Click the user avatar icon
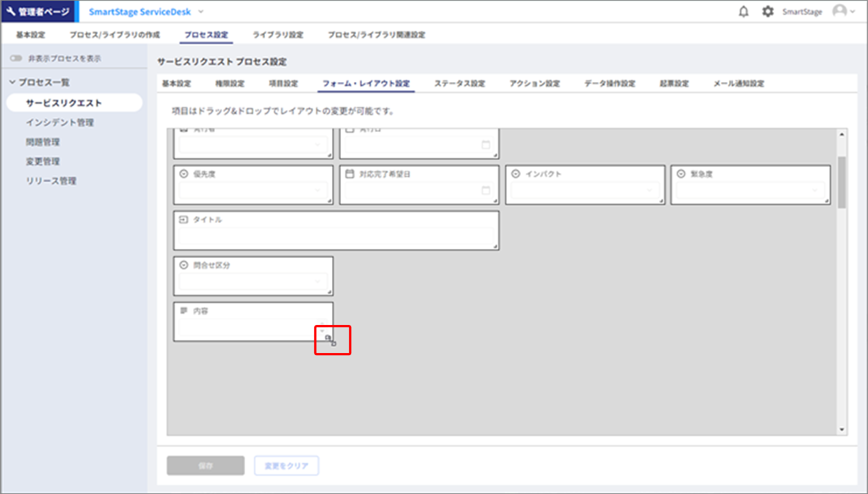Screen dimensions: 868x494 tap(839, 12)
